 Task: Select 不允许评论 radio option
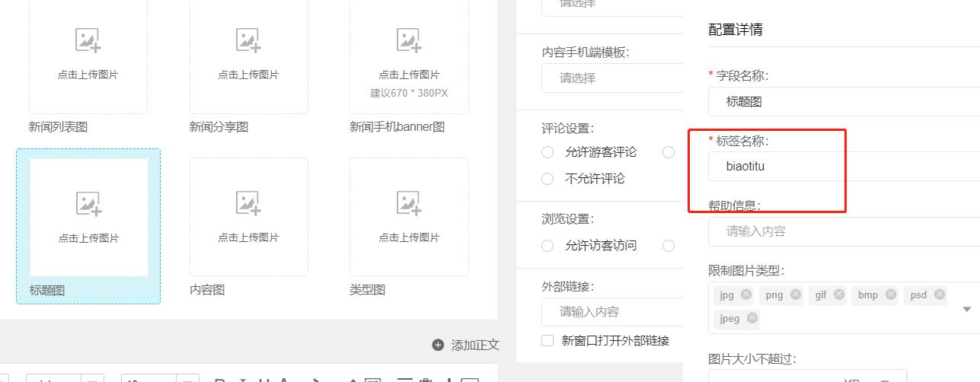coord(547,179)
